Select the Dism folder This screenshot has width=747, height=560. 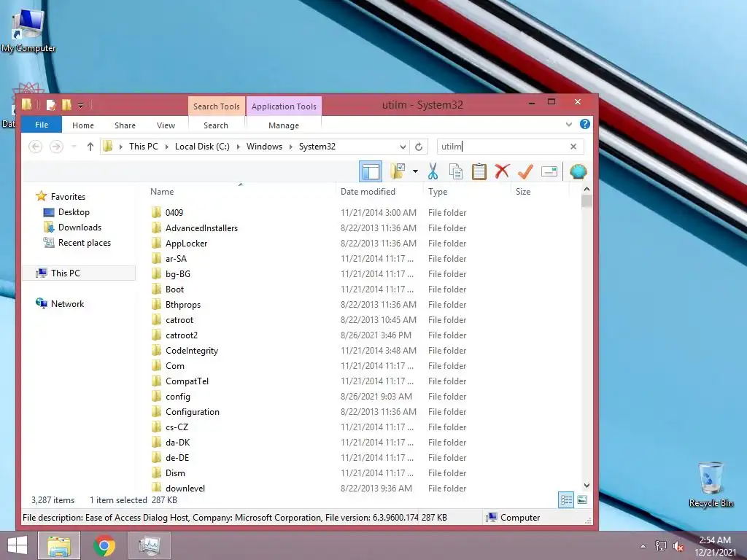pos(175,472)
